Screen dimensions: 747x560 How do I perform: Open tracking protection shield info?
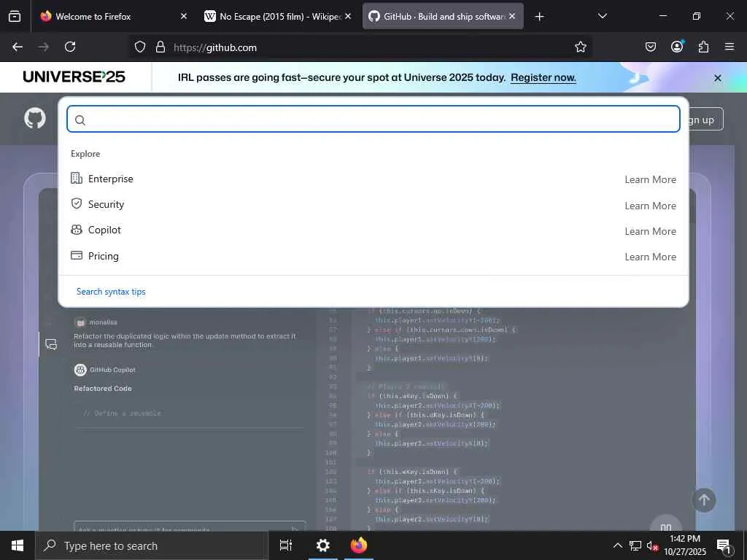click(139, 47)
